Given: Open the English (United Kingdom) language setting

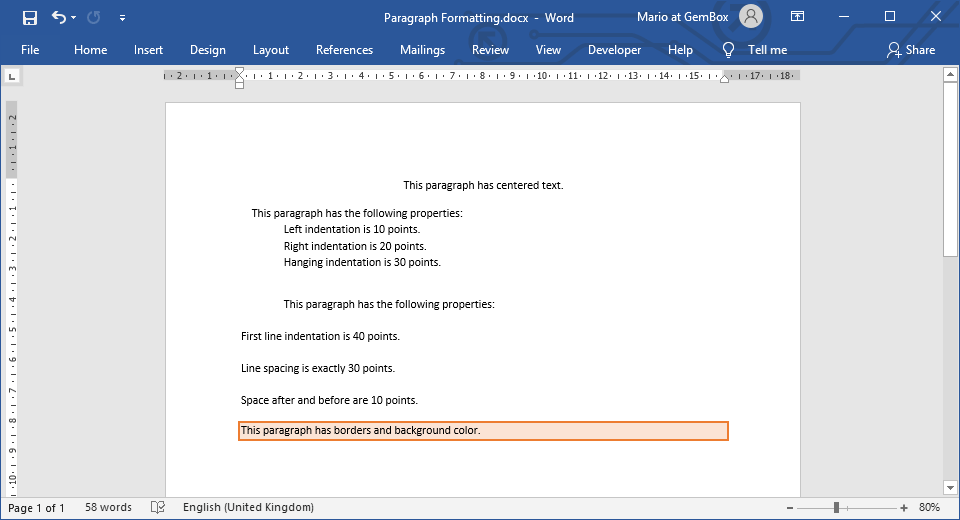Looking at the screenshot, I should [x=248, y=508].
